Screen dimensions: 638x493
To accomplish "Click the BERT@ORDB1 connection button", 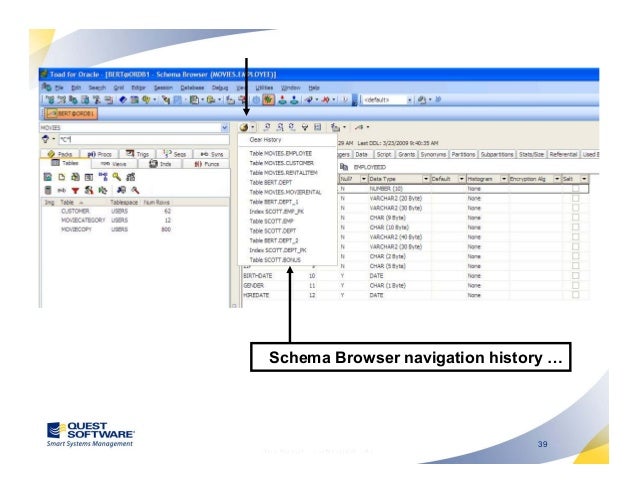I will click(71, 113).
